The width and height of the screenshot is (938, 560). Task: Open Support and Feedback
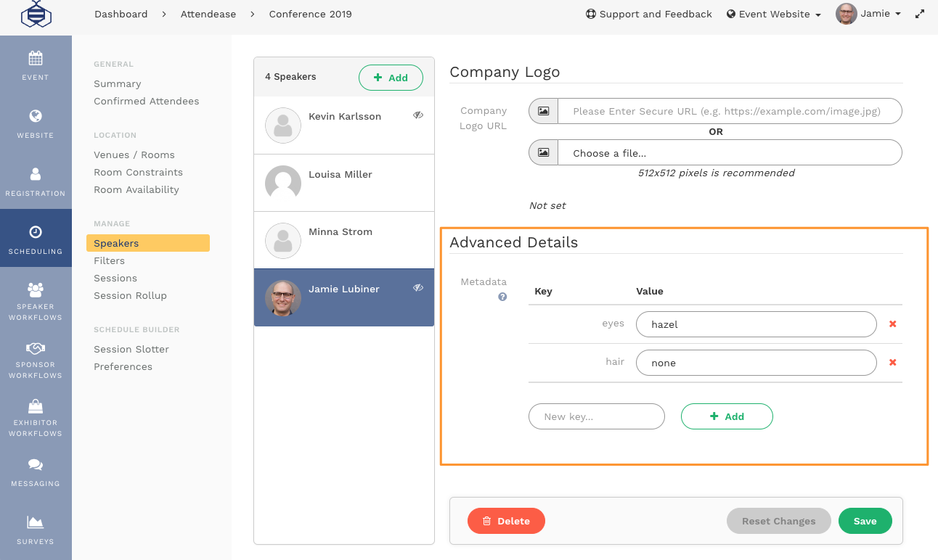[x=649, y=14]
